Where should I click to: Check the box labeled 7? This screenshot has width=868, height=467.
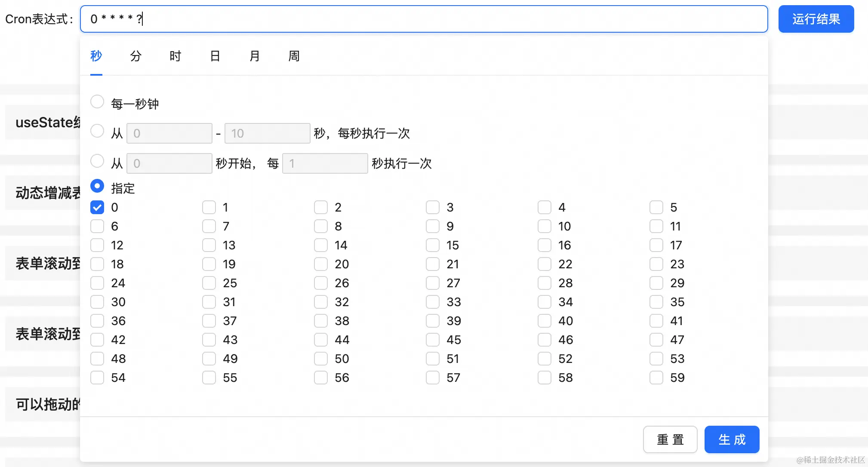(209, 226)
